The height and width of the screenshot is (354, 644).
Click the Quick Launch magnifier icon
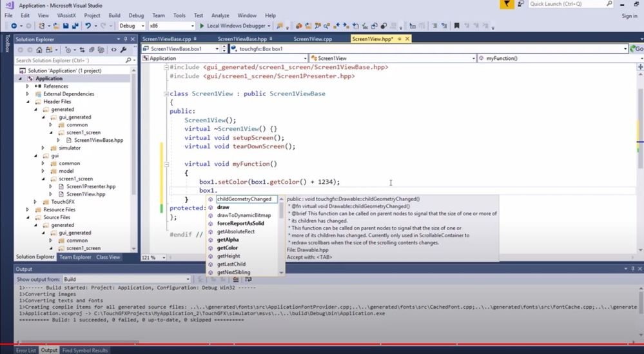[x=609, y=4]
